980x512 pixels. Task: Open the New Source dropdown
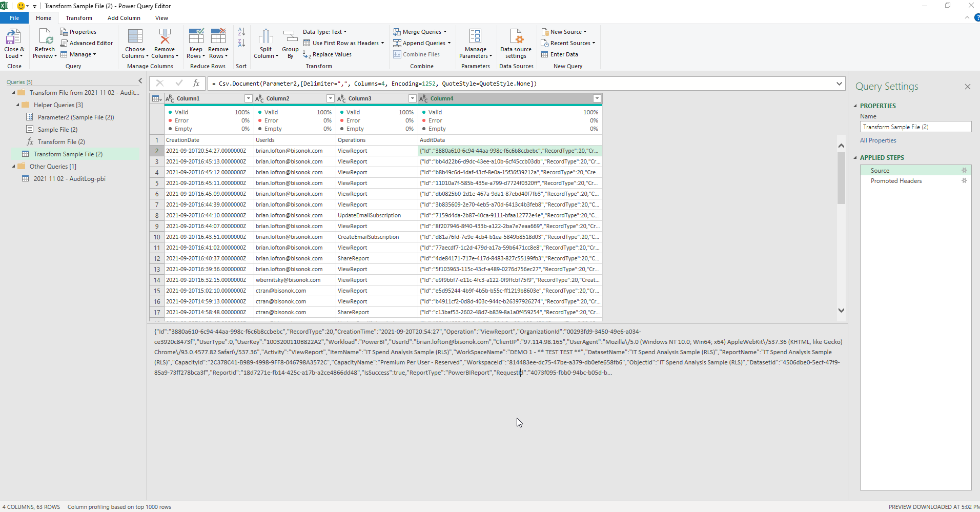[564, 32]
